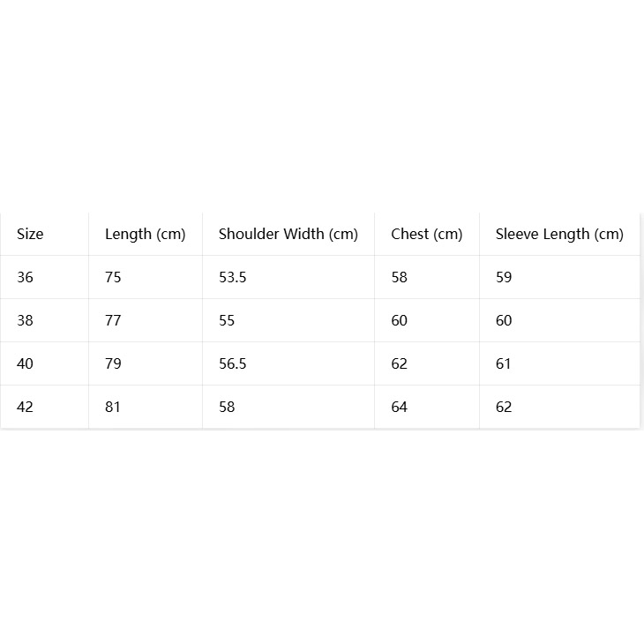The height and width of the screenshot is (644, 644).
Task: Click the length value 77
Action: tap(113, 320)
